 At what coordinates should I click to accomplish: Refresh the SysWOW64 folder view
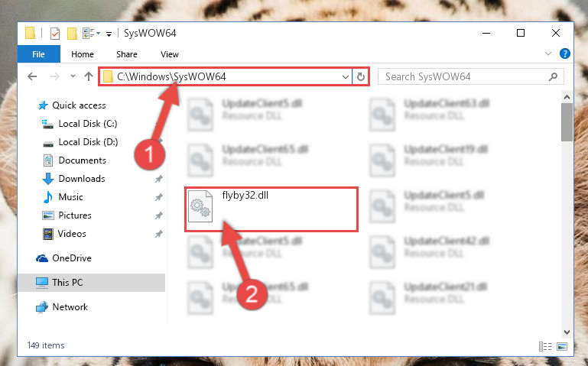coord(361,77)
